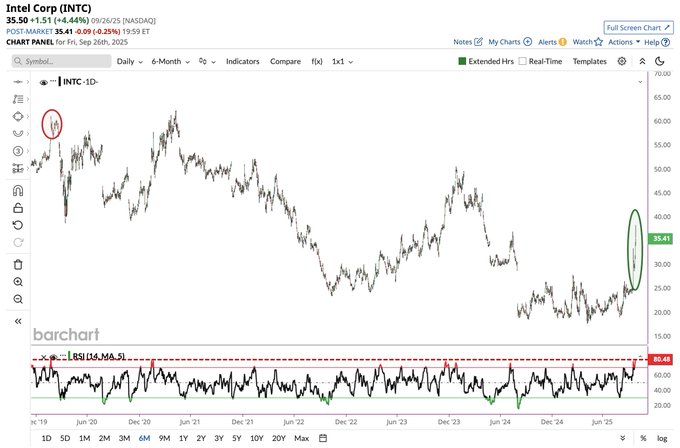Screen dimensions: 680x448
Task: Open the chart type bar-style dropdown
Action: tap(207, 61)
